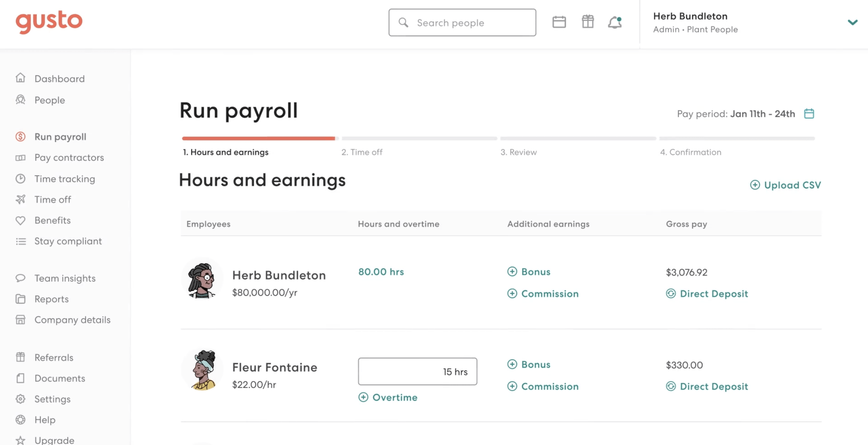Screen dimensions: 868x445
Task: Click the Hours and overtime column header
Action: coord(399,224)
